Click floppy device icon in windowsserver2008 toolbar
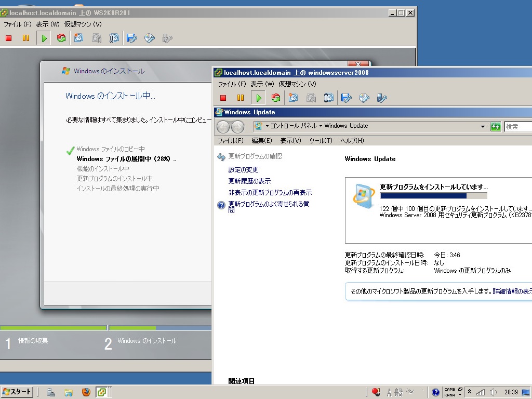 [x=346, y=98]
